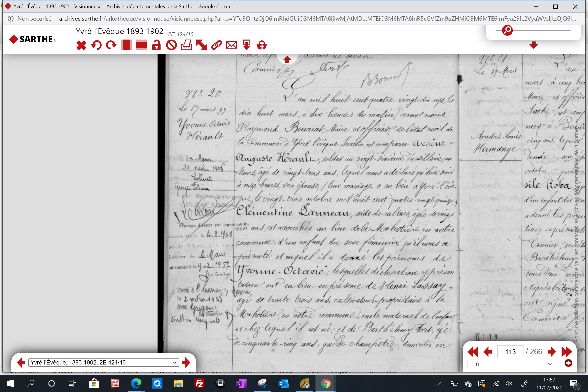The image size is (588, 392).
Task: Fit image to page width icon
Action: (141, 45)
